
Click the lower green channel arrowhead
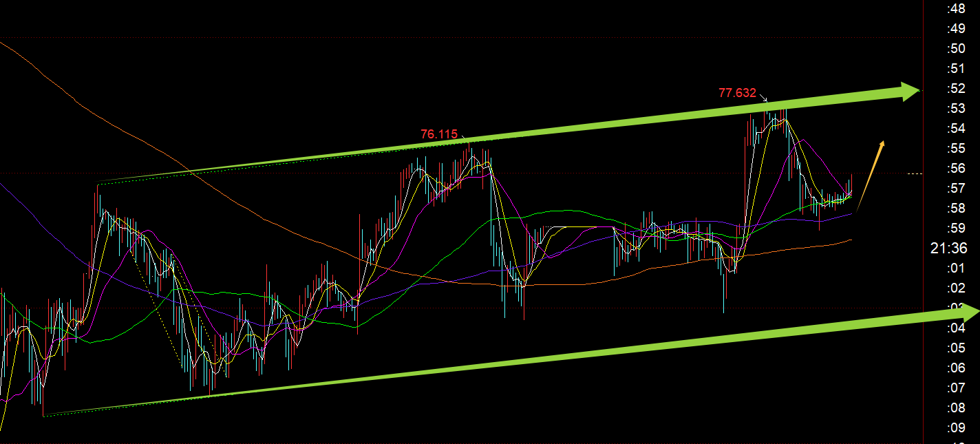[962, 313]
